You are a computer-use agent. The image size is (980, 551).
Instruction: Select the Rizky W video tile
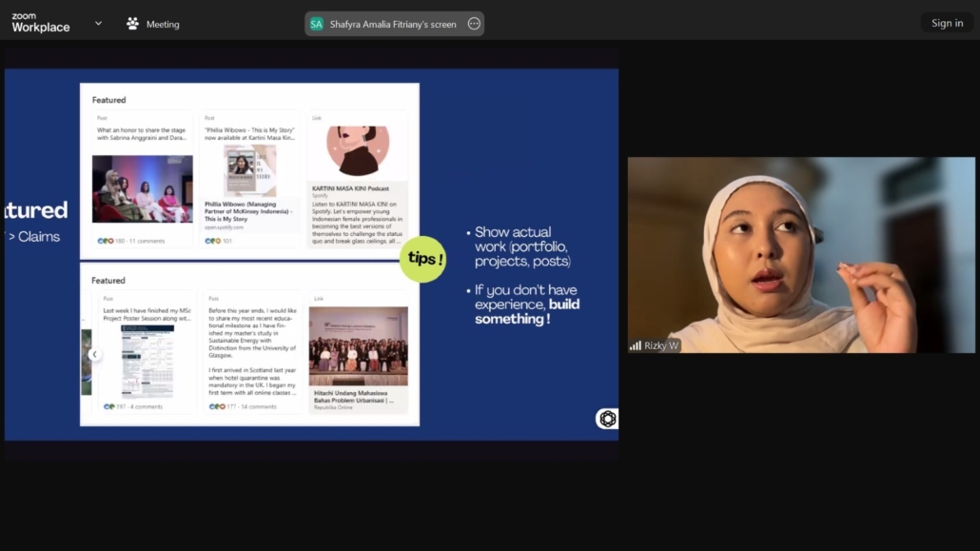pyautogui.click(x=801, y=254)
